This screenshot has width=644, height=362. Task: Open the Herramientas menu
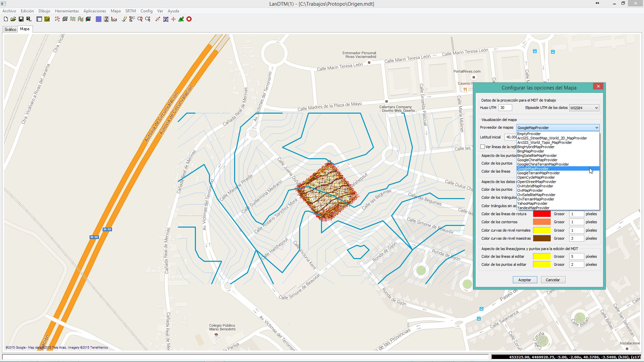tap(67, 11)
